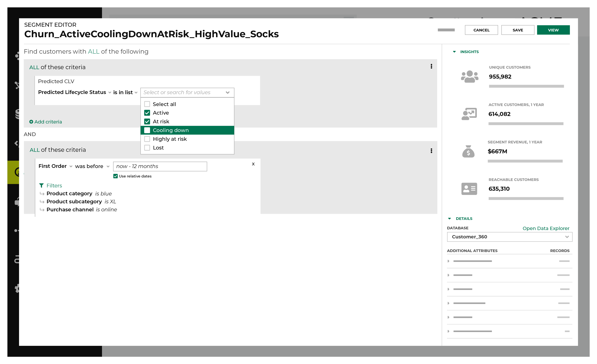Click the plus icon beside Add criteria
This screenshot has width=597, height=364.
(x=31, y=122)
